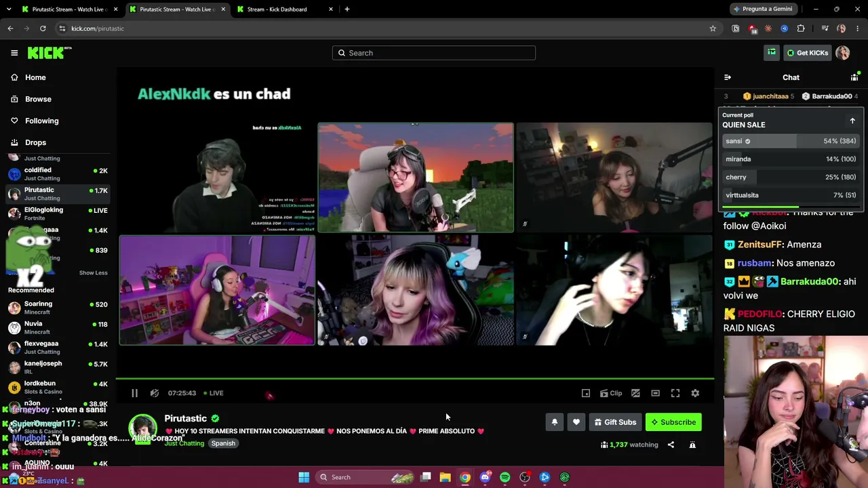Open a new browser tab
Image resolution: width=868 pixels, height=488 pixels.
[x=347, y=9]
